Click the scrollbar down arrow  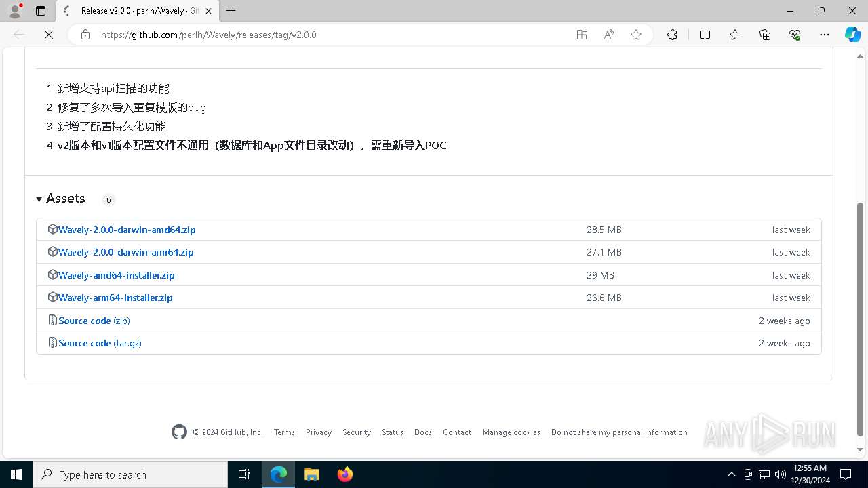click(861, 449)
